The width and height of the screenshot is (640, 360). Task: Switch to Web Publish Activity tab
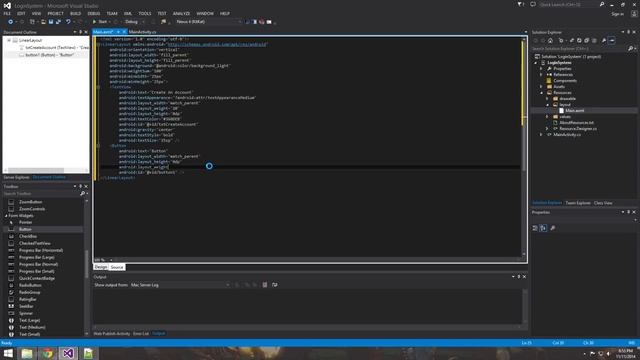pyautogui.click(x=112, y=333)
